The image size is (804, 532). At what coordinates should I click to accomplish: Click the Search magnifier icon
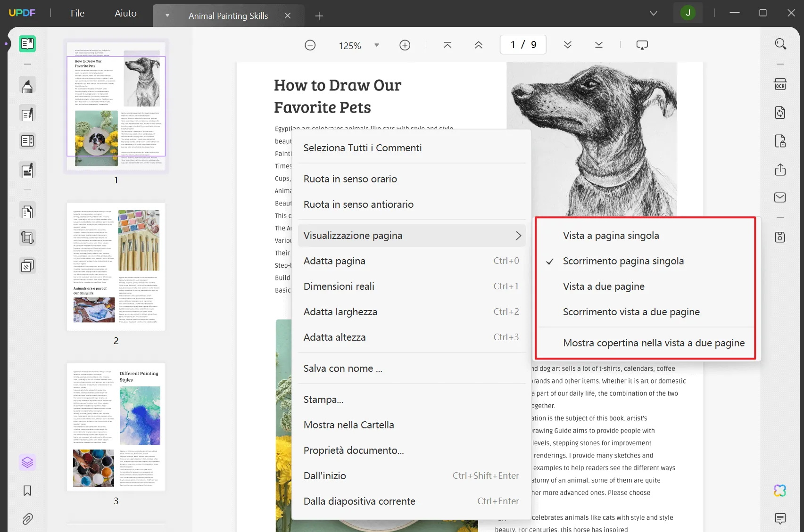pyautogui.click(x=780, y=44)
